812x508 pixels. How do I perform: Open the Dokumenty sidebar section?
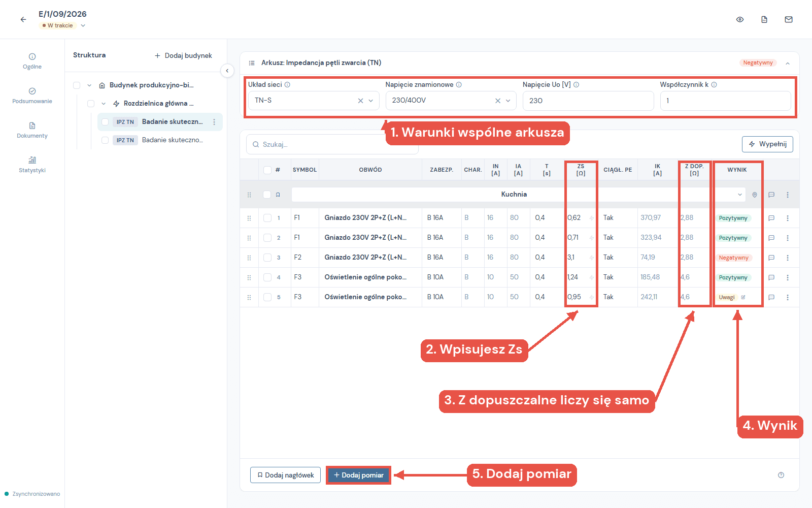(x=32, y=130)
